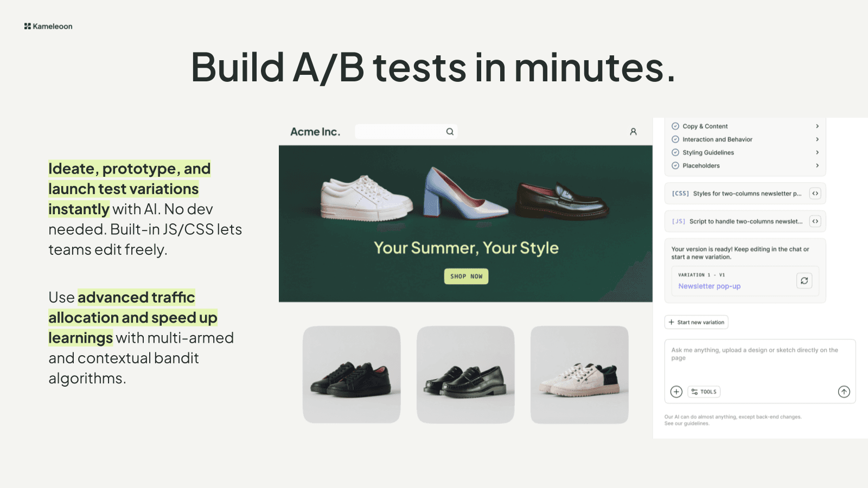Open code view for CSS styles snippet
Viewport: 868px width, 488px height.
pos(815,194)
